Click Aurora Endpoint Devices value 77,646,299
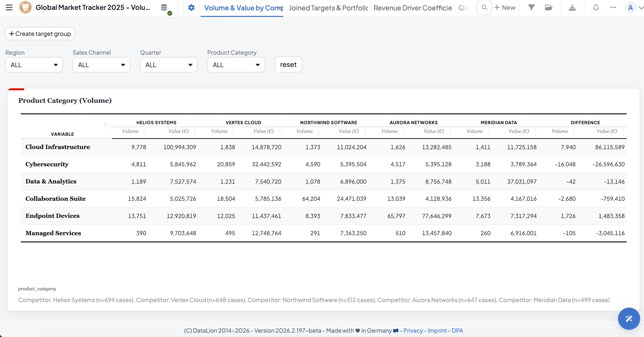644x337 pixels. pos(437,216)
